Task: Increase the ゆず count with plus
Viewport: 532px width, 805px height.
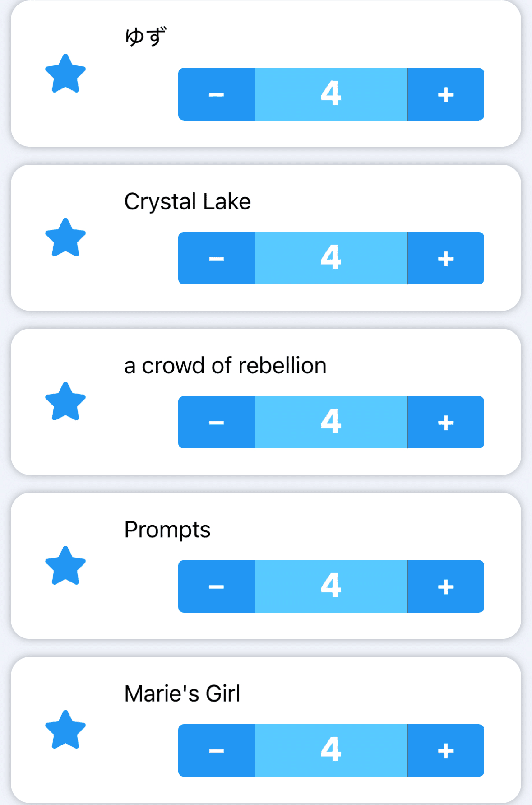Action: coord(445,94)
